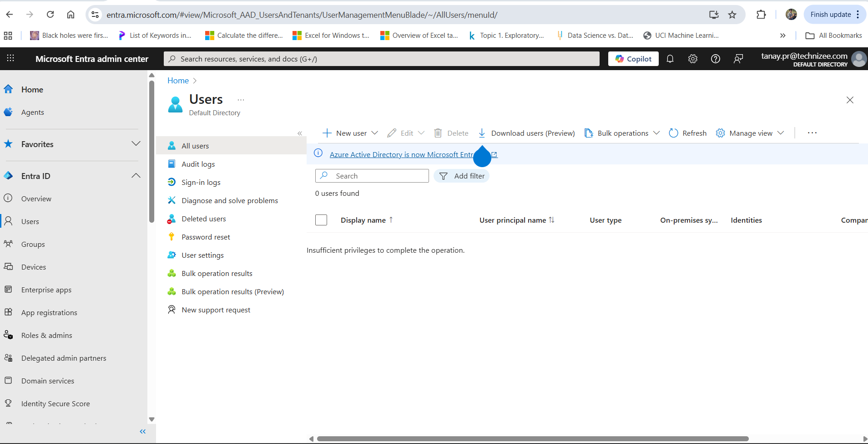868x444 pixels.
Task: Open the portal settings gear
Action: point(693,59)
